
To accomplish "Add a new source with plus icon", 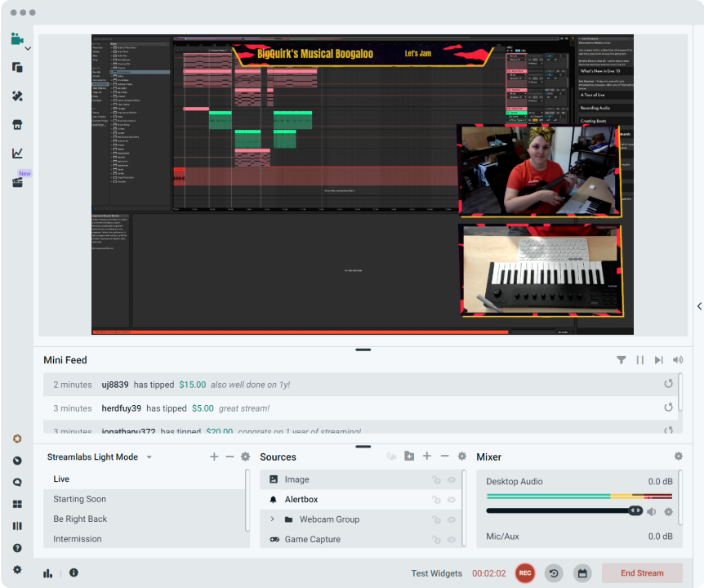I will [x=427, y=457].
